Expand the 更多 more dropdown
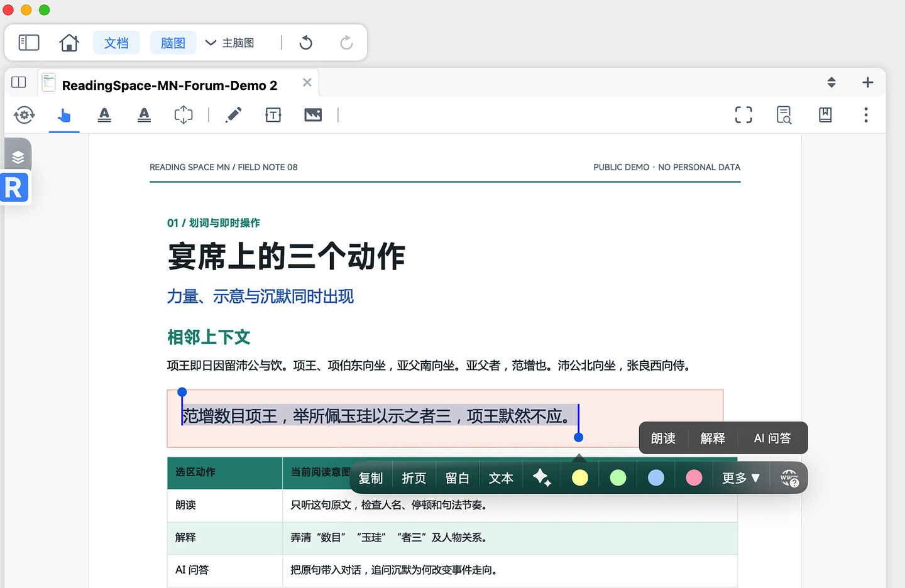The height and width of the screenshot is (588, 905). tap(741, 478)
